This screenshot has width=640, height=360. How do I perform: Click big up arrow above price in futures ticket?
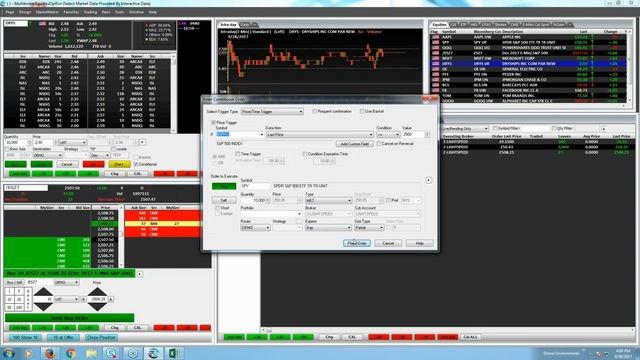[x=98, y=292]
